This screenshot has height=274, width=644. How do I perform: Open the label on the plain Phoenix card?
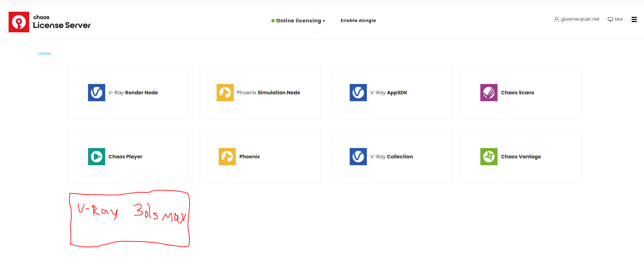tap(250, 157)
